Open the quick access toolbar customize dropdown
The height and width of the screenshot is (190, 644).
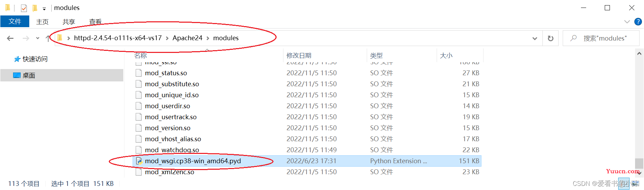pos(44,9)
